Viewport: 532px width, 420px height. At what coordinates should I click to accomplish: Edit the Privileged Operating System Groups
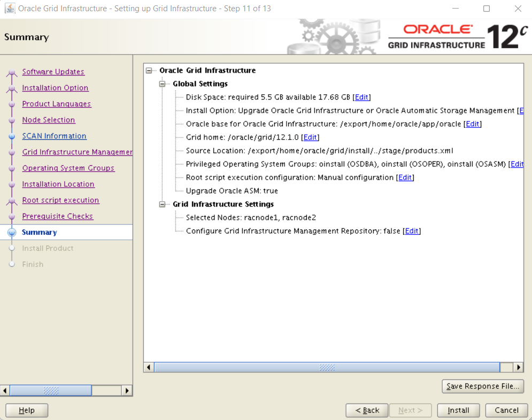(x=517, y=164)
